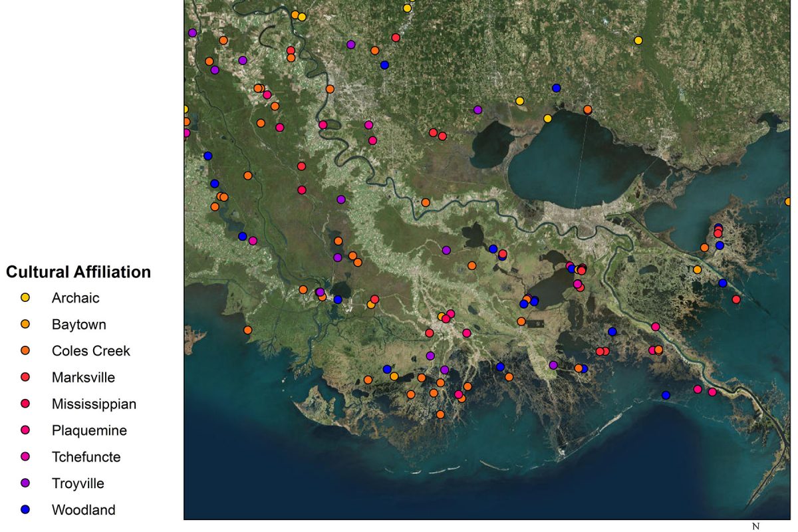Select the purple Troyville legend circle

point(26,483)
